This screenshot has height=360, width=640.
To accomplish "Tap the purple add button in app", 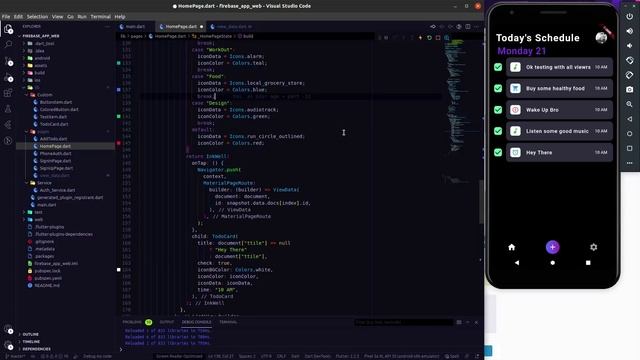I will [553, 247].
